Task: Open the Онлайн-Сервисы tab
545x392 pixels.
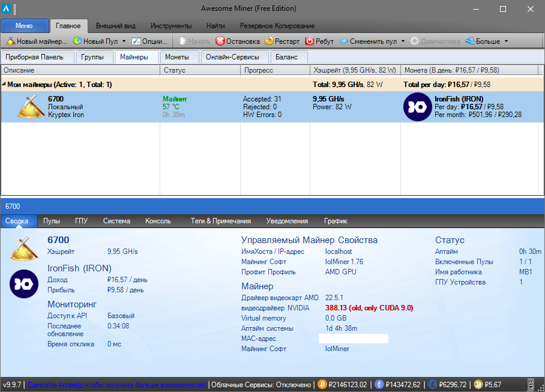Action: [x=235, y=57]
